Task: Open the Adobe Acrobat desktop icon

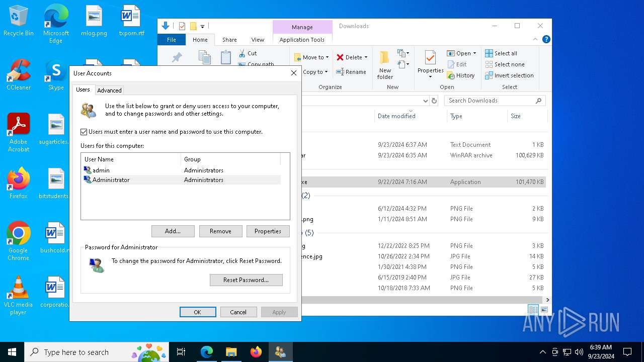Action: tap(19, 133)
